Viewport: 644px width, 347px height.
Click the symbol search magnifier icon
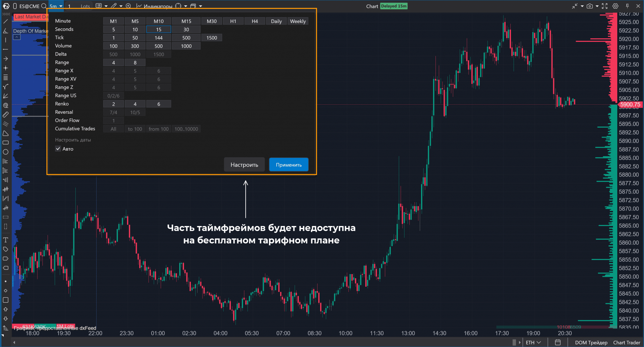click(44, 6)
